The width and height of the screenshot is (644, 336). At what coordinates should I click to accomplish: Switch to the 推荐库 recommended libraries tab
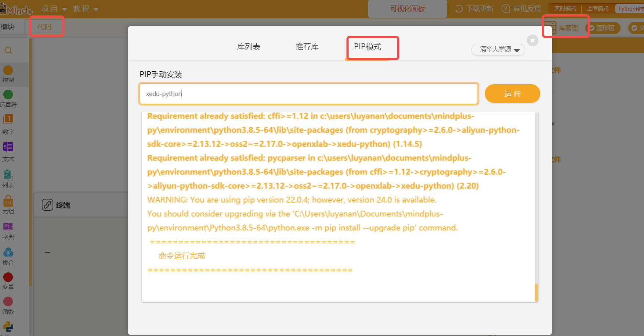coord(307,47)
